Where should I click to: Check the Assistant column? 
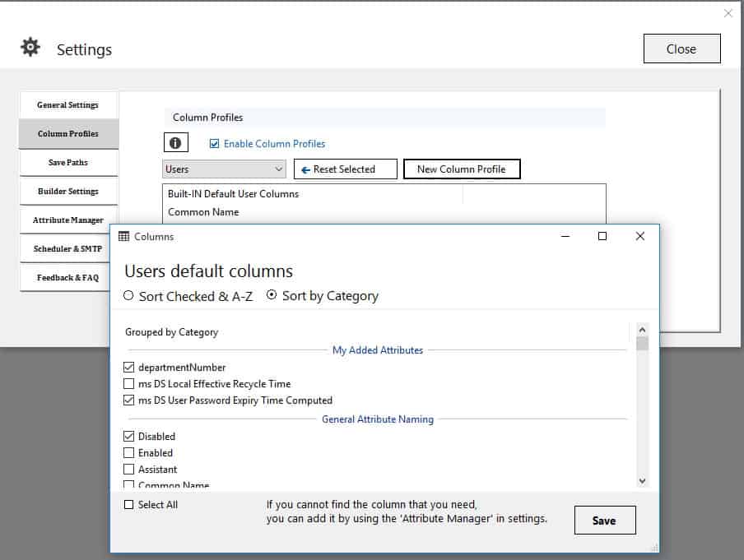(128, 470)
